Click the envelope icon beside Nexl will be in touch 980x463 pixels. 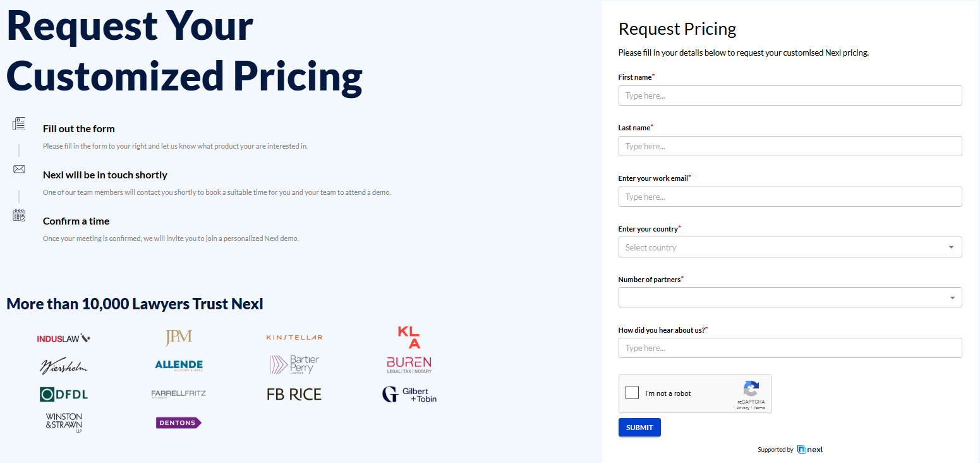19,169
